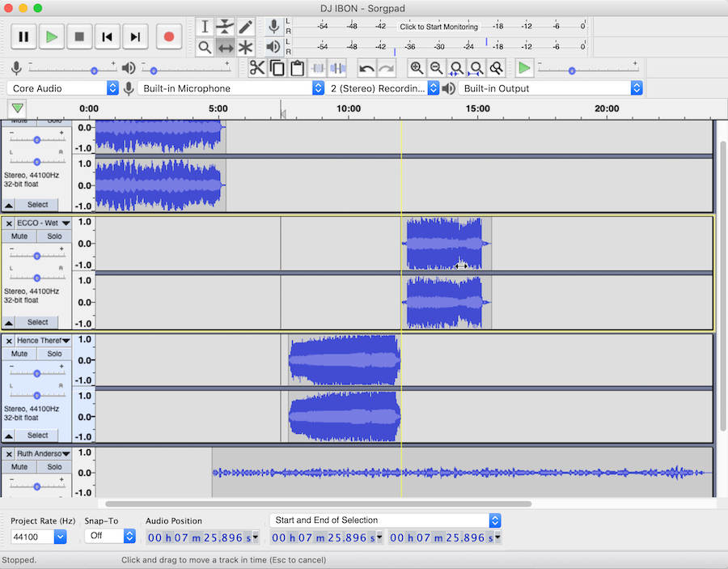This screenshot has width=728, height=569.
Task: Skip to end of project
Action: [x=135, y=36]
